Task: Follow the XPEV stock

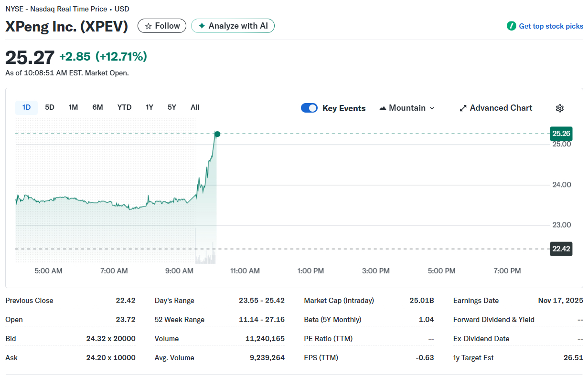Action: tap(162, 26)
